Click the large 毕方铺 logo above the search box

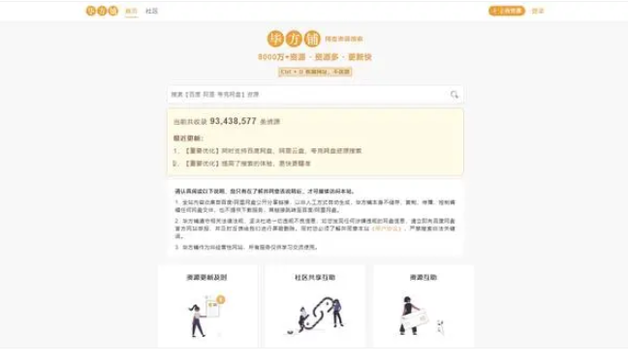click(x=294, y=39)
